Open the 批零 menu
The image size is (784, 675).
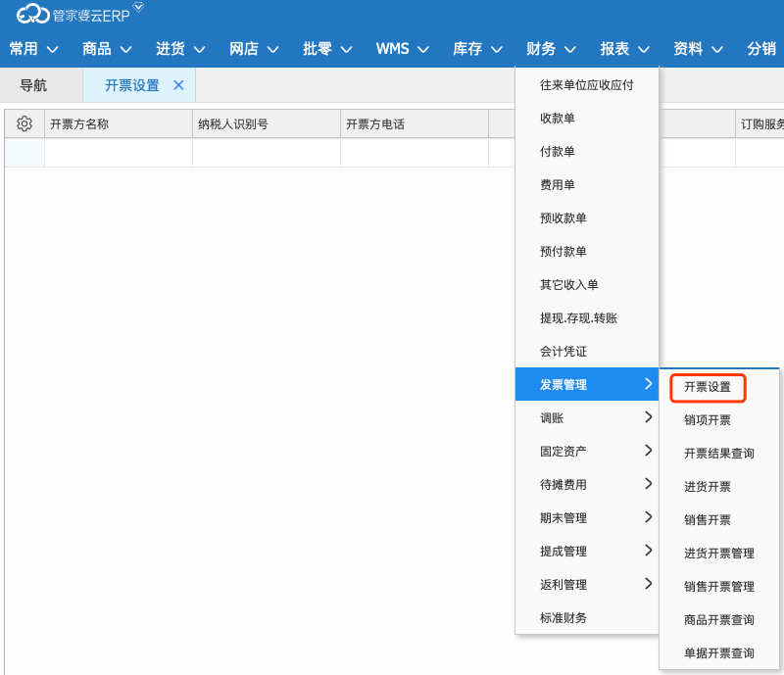[x=327, y=49]
